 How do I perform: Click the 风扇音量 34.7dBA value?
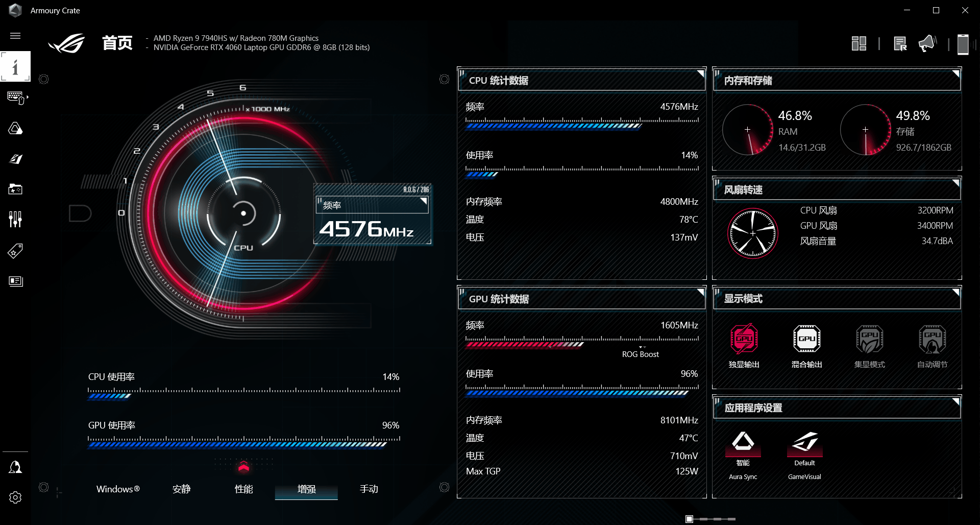937,241
